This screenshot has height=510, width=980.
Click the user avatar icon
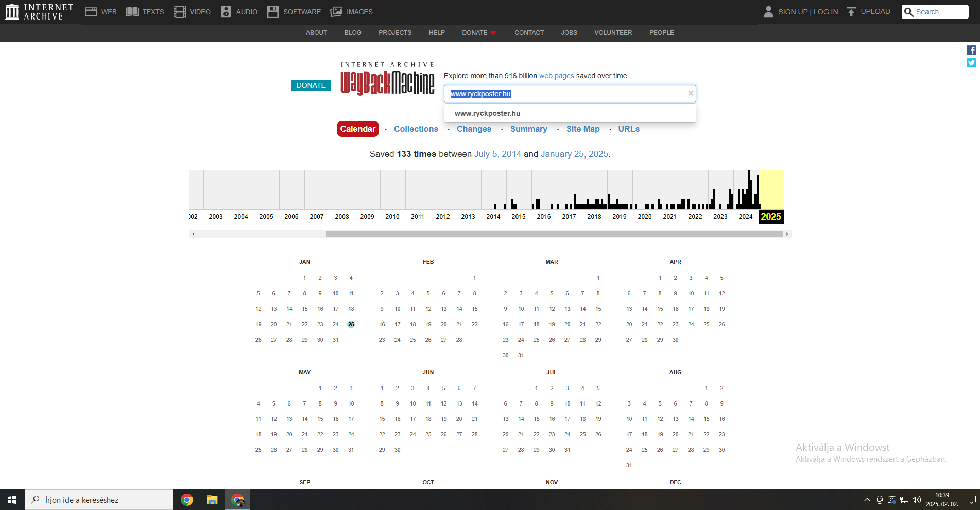tap(768, 12)
